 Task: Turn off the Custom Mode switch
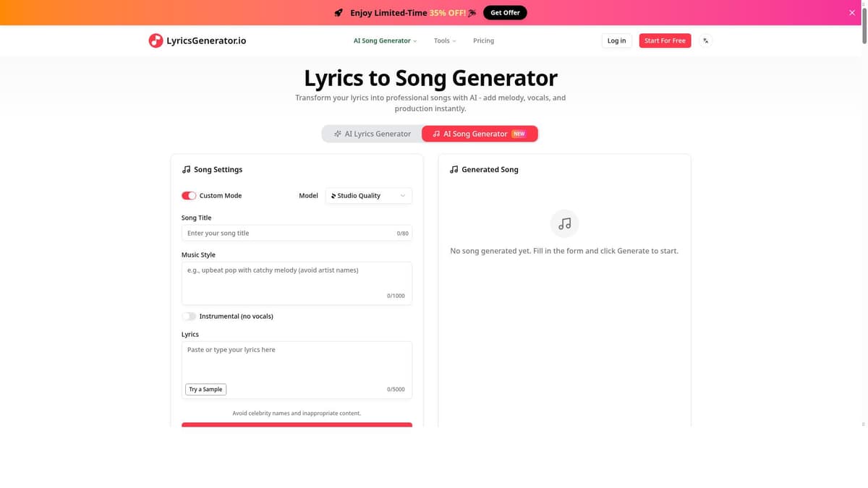tap(189, 195)
